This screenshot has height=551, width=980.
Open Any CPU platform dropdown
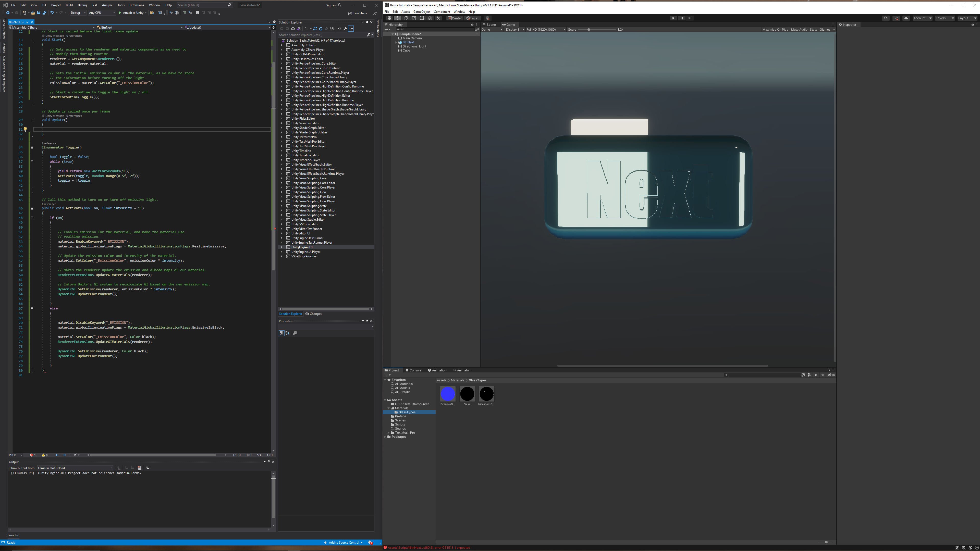tap(102, 13)
